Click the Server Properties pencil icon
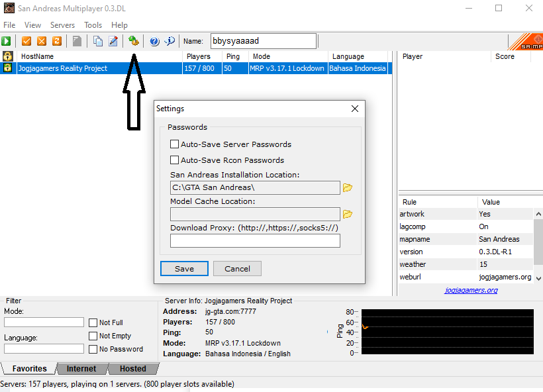Screen dimensions: 543x392 tap(113, 41)
